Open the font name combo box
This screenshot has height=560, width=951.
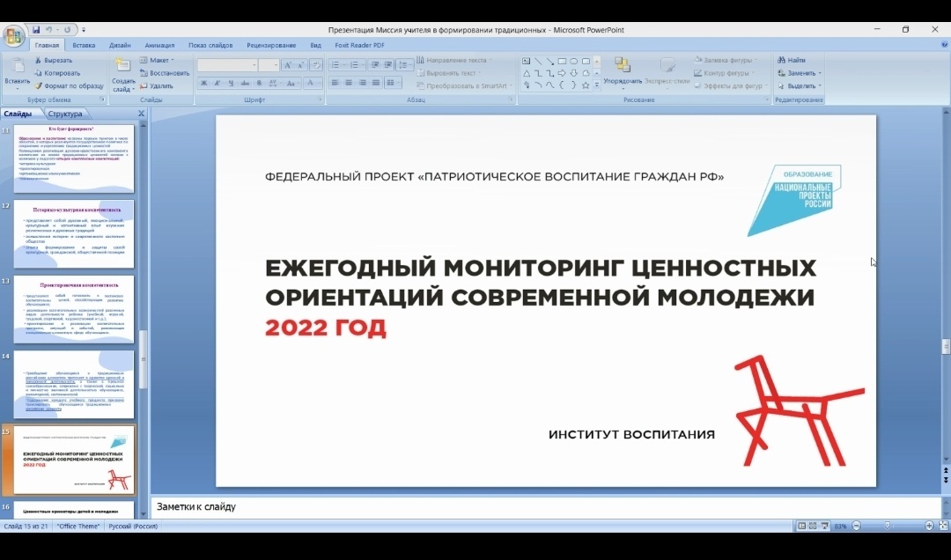click(227, 65)
